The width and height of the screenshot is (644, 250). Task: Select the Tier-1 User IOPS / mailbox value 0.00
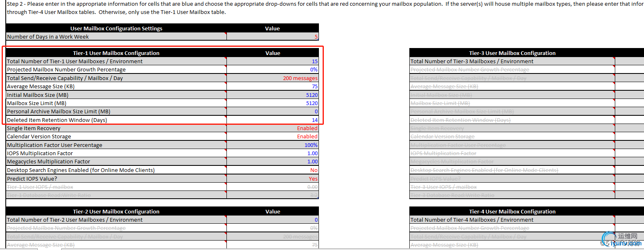272,187
